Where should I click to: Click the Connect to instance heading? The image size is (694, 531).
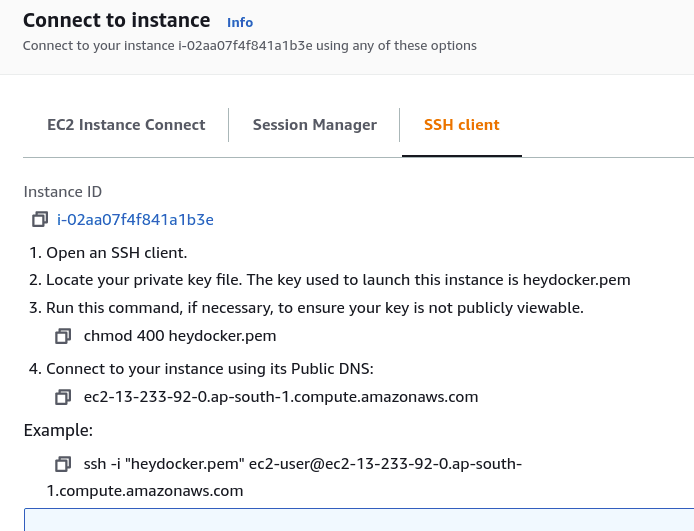point(116,20)
